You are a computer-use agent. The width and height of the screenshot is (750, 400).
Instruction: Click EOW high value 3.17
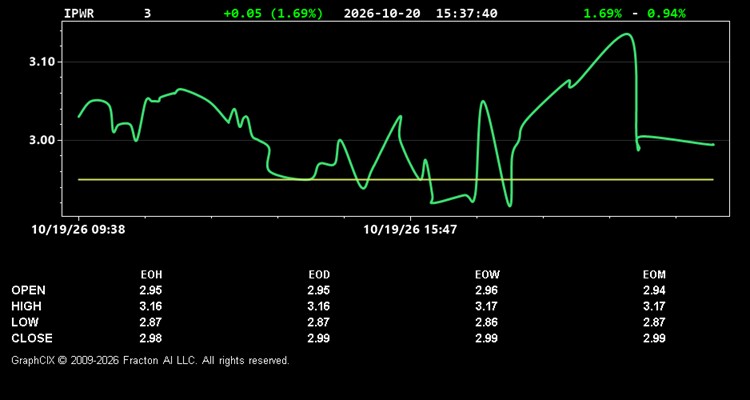point(486,306)
